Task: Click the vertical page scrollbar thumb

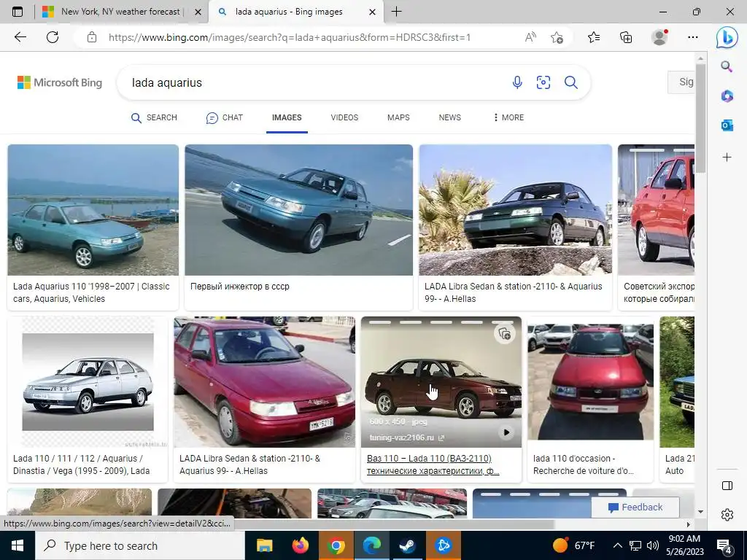Action: pos(700,118)
